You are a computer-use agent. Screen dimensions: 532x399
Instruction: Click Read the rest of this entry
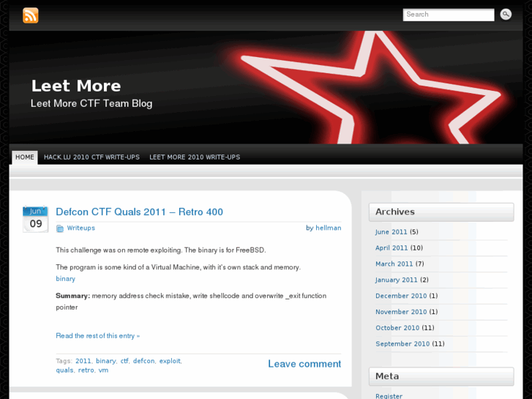coord(98,336)
